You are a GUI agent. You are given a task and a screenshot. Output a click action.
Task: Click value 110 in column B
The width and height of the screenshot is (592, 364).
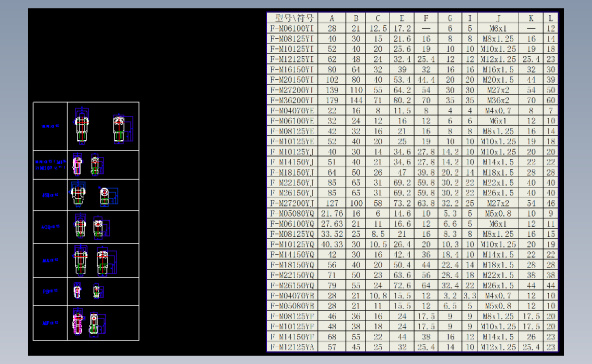click(356, 90)
